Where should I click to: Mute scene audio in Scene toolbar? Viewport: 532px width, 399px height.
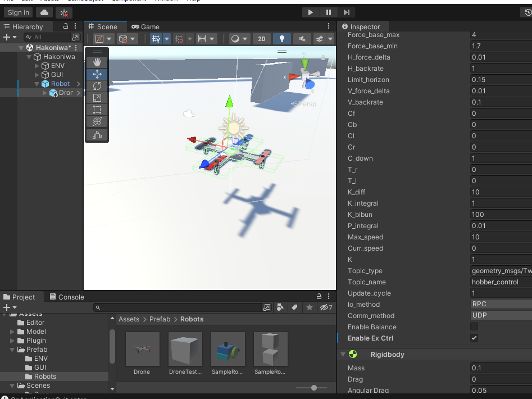(x=303, y=39)
